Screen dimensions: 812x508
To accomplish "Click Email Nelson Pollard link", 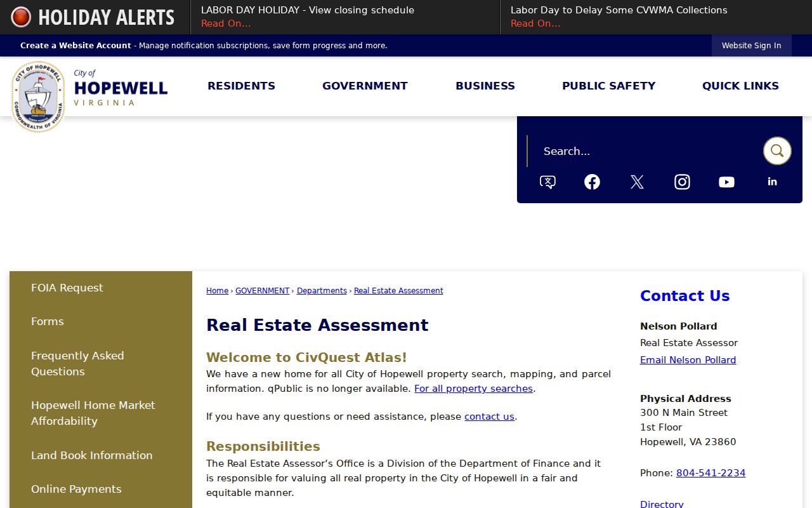I will click(688, 360).
